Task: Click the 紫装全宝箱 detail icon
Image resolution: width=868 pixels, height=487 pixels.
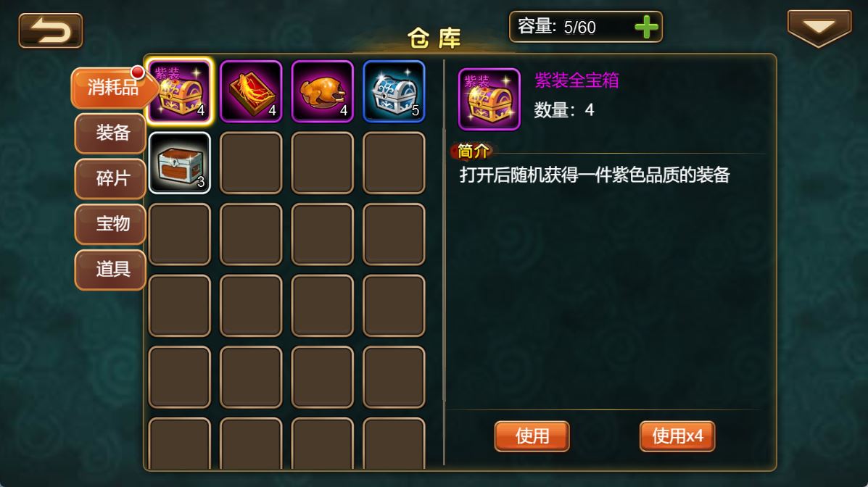Action: coord(489,99)
